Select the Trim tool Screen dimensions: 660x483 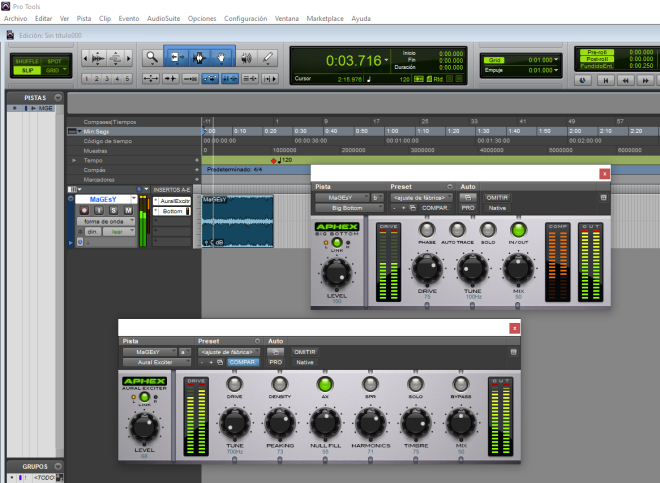pyautogui.click(x=176, y=57)
